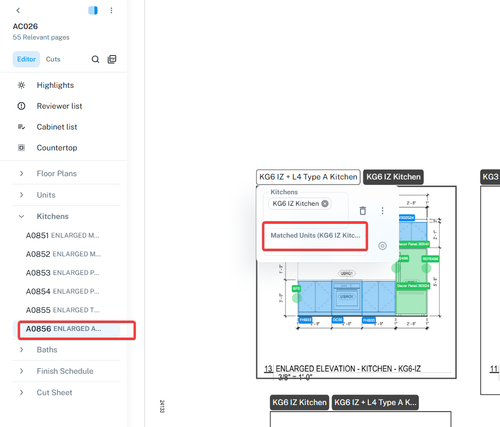The image size is (500, 427).
Task: Open page A0852 ENLARGED M...
Action: point(63,254)
